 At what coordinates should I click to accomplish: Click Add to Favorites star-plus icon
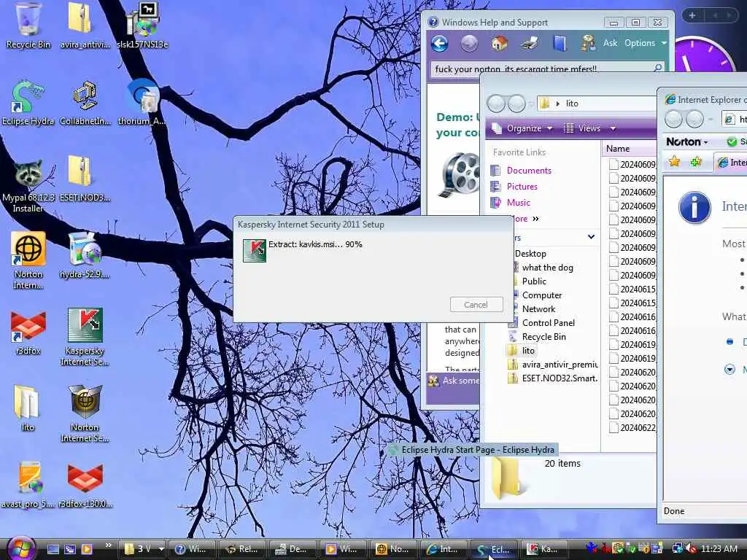point(696,162)
